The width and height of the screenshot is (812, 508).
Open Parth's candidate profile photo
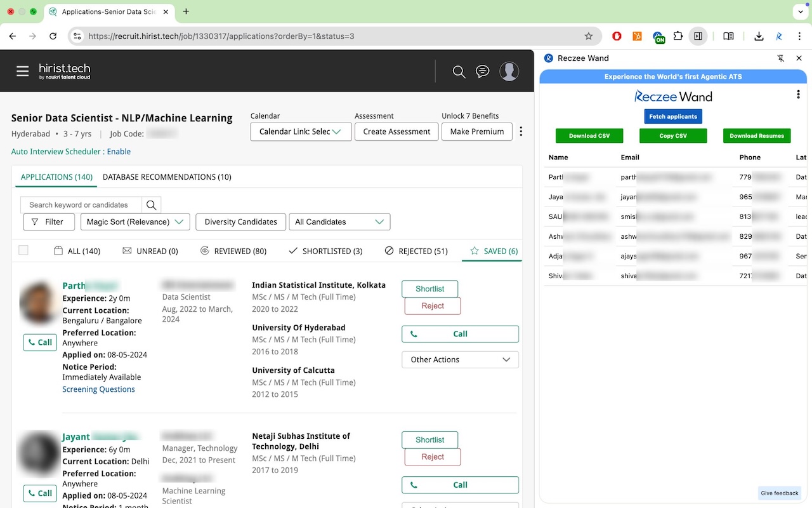coord(40,303)
